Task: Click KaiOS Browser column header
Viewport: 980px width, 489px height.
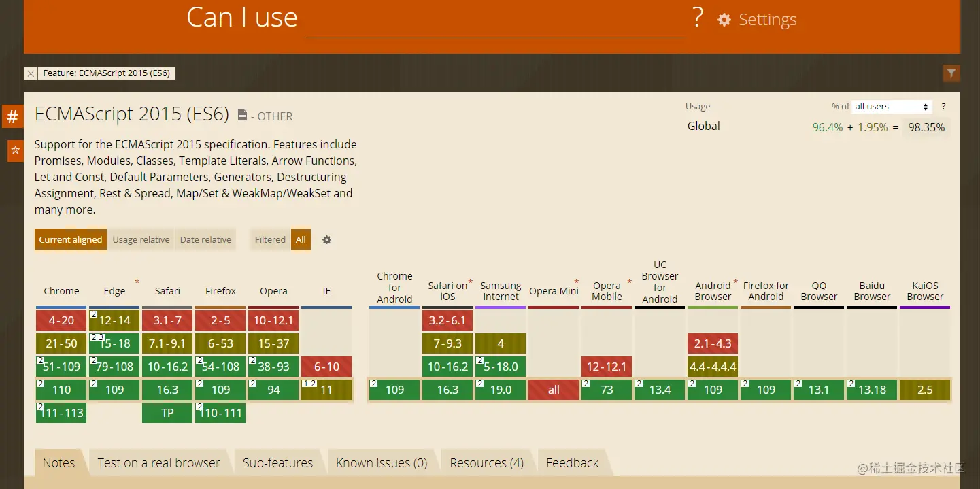Action: tap(925, 291)
